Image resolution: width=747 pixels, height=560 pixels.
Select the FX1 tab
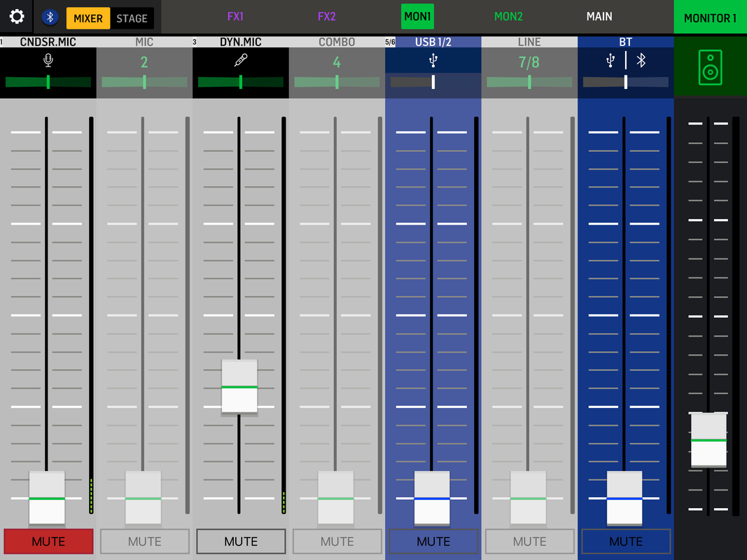pyautogui.click(x=235, y=17)
